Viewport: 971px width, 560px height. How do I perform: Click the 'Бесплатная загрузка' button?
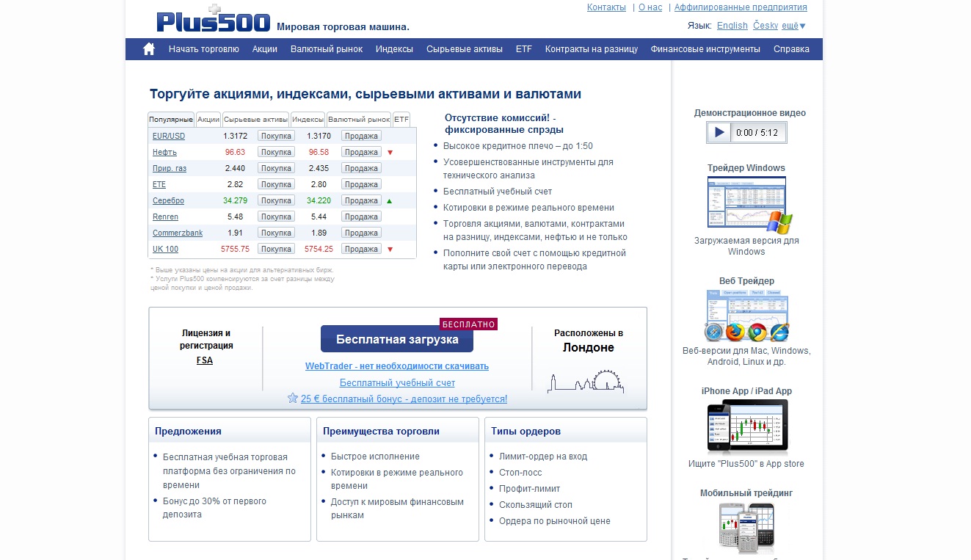click(397, 339)
